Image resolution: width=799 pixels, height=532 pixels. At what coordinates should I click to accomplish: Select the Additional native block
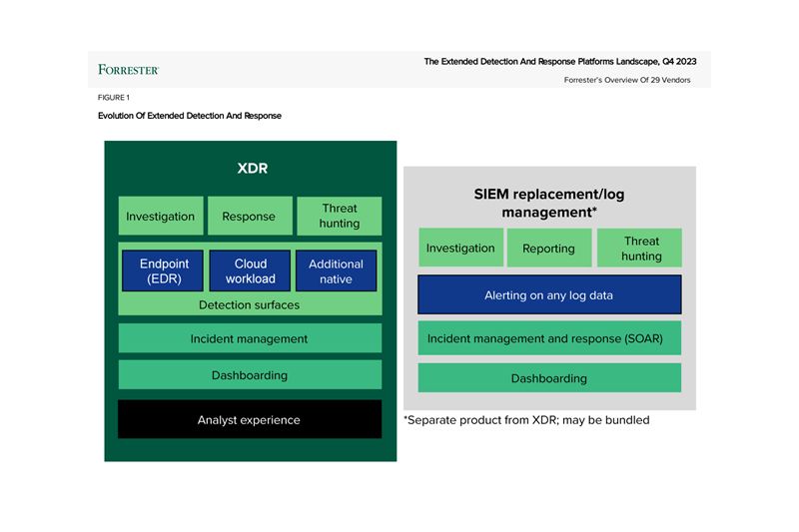point(336,270)
